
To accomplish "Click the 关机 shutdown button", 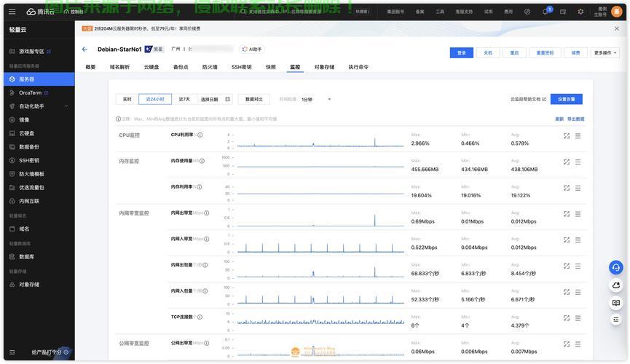I will coord(488,52).
